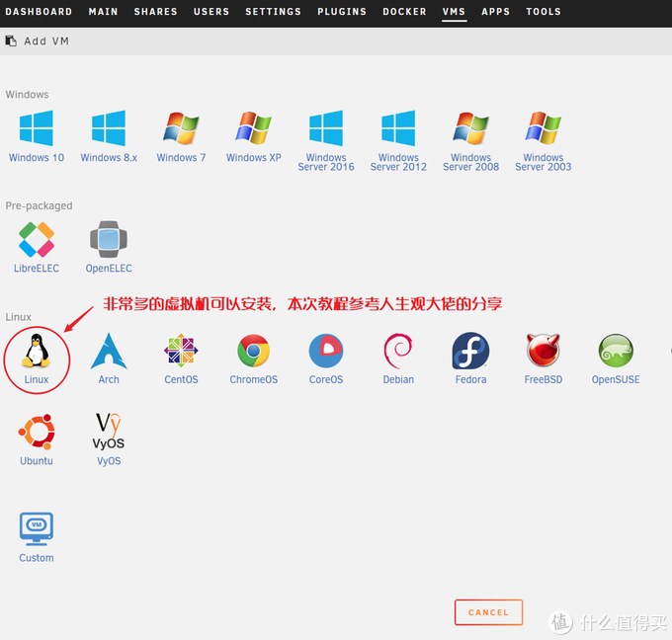Select the VMs tab
This screenshot has height=640, width=672.
point(454,12)
